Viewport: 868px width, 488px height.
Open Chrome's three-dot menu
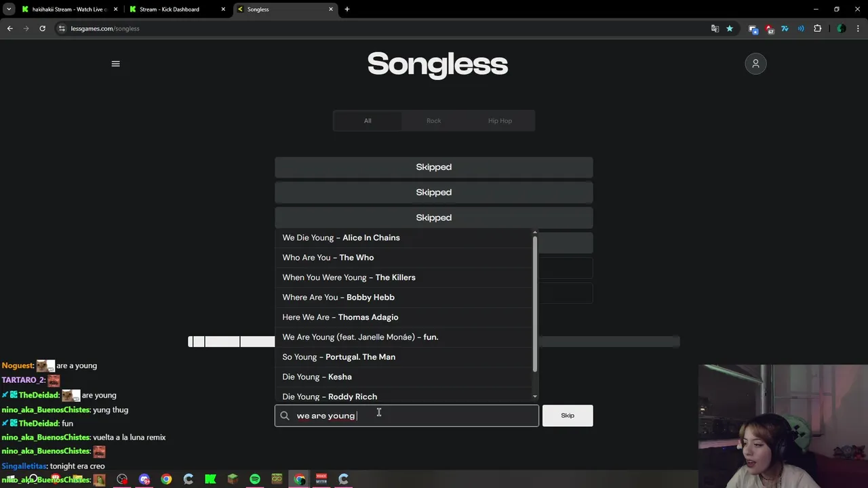[x=858, y=28]
